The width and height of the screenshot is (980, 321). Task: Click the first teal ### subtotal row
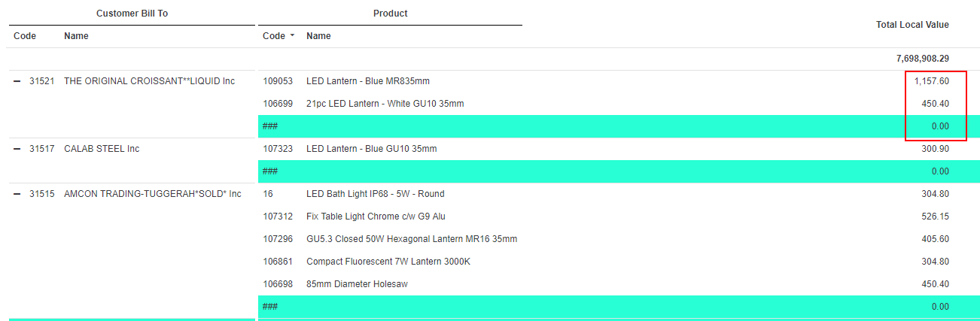point(619,126)
